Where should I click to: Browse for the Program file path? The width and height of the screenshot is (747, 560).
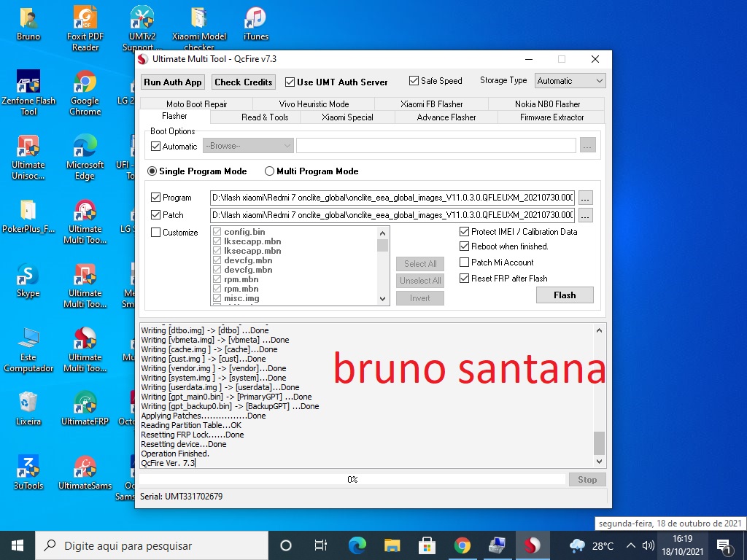[585, 198]
